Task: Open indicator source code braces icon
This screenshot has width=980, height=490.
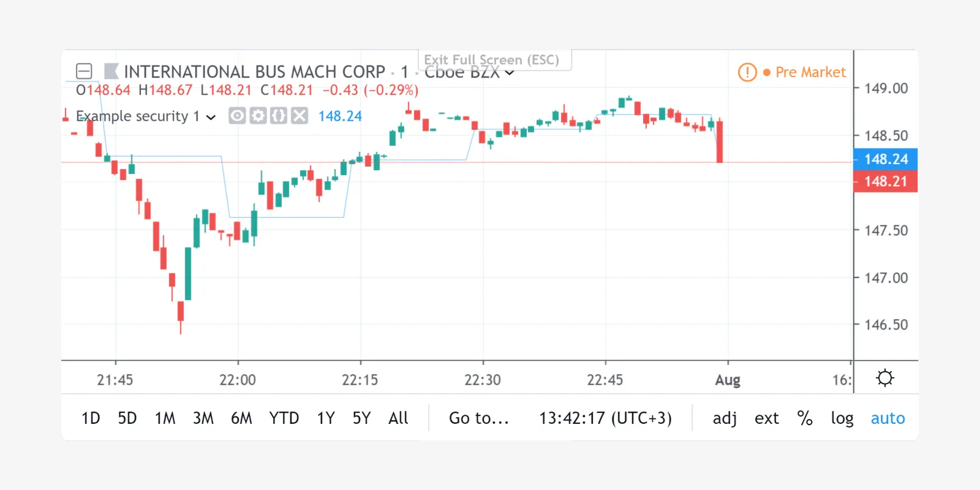Action: tap(279, 116)
